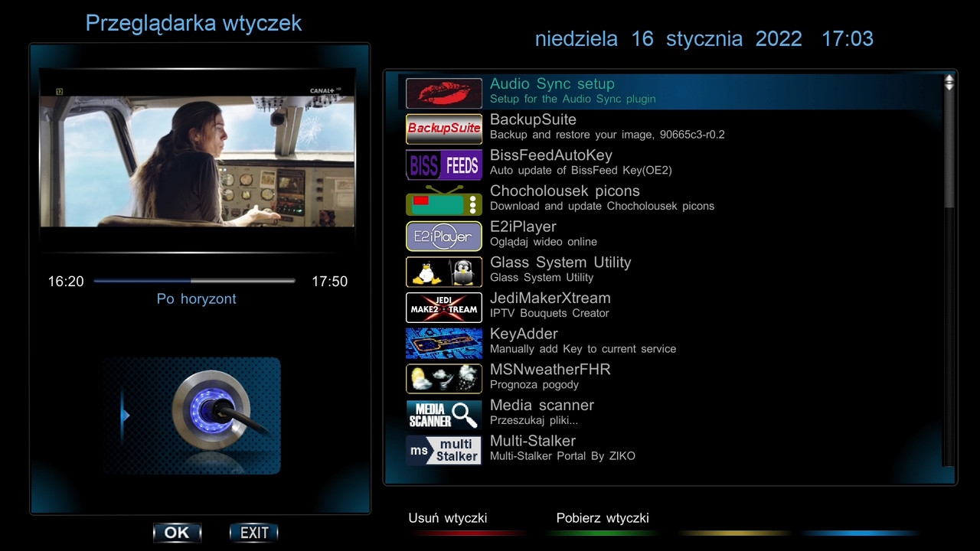Click the blue color key bar

point(861,533)
